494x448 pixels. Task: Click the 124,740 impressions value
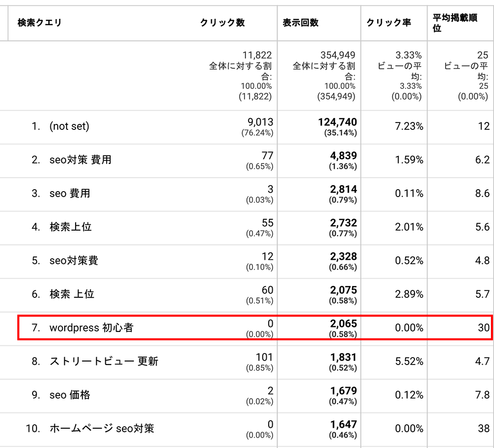pos(337,122)
